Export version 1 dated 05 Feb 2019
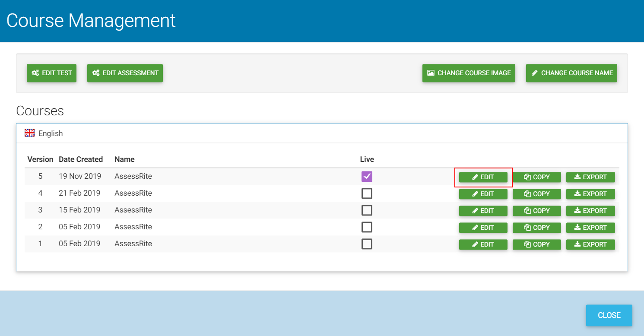The height and width of the screenshot is (336, 644). click(x=590, y=244)
